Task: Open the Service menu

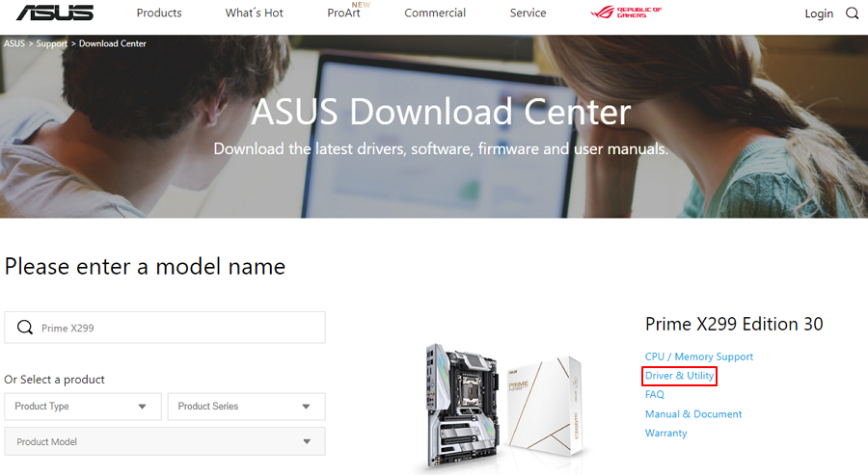Action: coord(528,13)
